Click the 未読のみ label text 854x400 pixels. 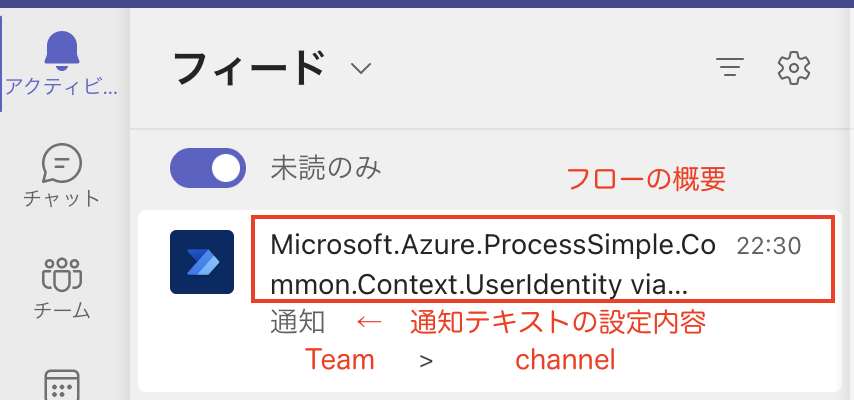pos(326,169)
